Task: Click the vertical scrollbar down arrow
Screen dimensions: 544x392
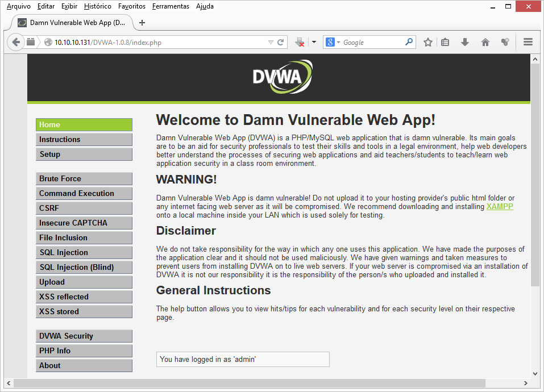Action: point(534,373)
